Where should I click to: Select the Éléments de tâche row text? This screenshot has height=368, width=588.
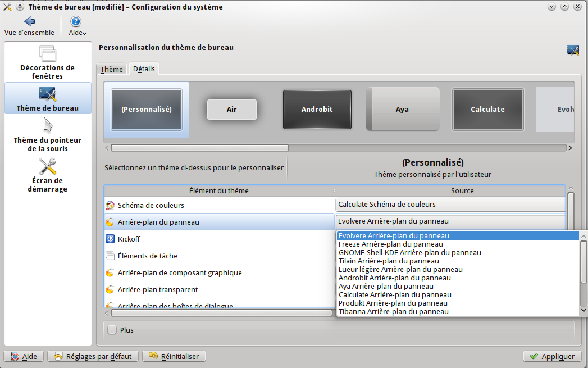(147, 256)
